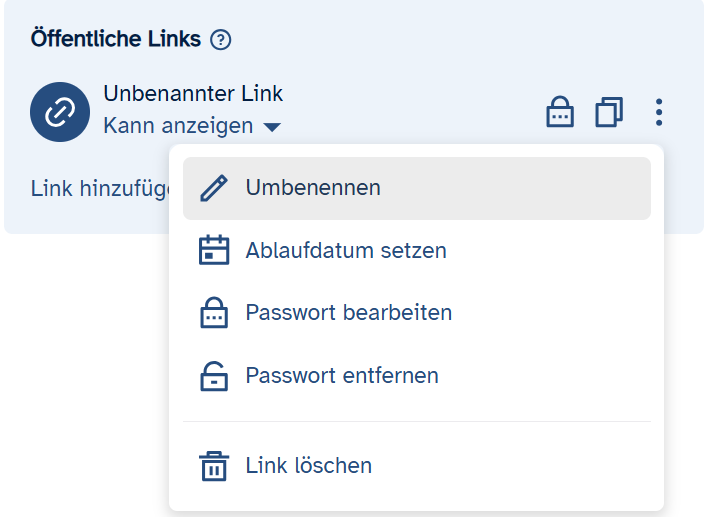
Task: Choose "Passwort entfernen" from the menu
Action: 342,377
